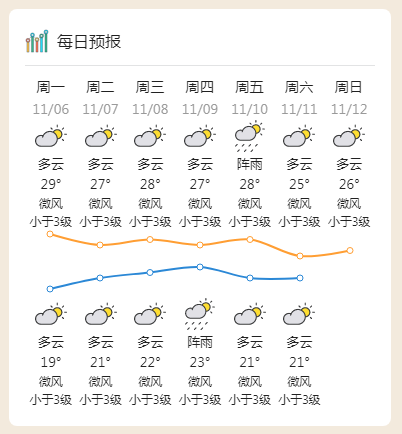Click Tuesday's nighttime cloudy weather icon

pyautogui.click(x=100, y=314)
